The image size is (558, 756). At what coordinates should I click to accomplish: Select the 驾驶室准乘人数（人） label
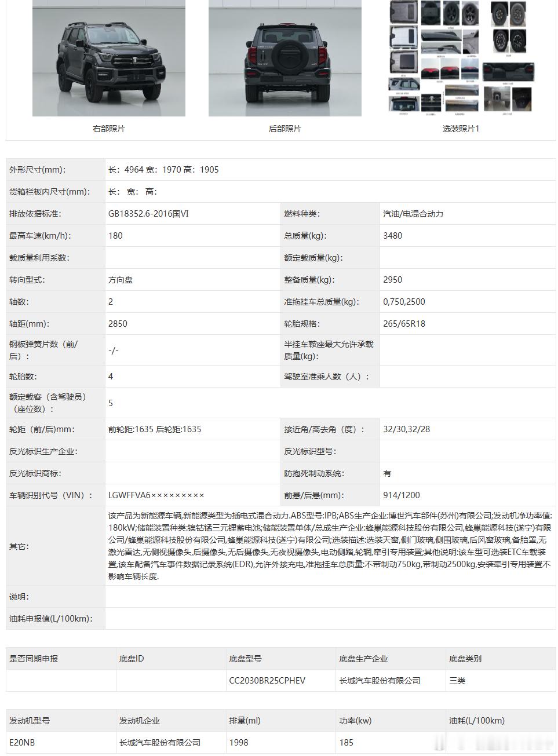[x=326, y=377]
